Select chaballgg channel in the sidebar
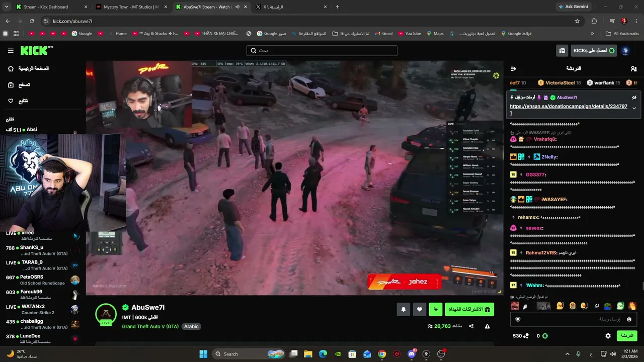Viewport: 644px width, 362px height. click(43, 324)
